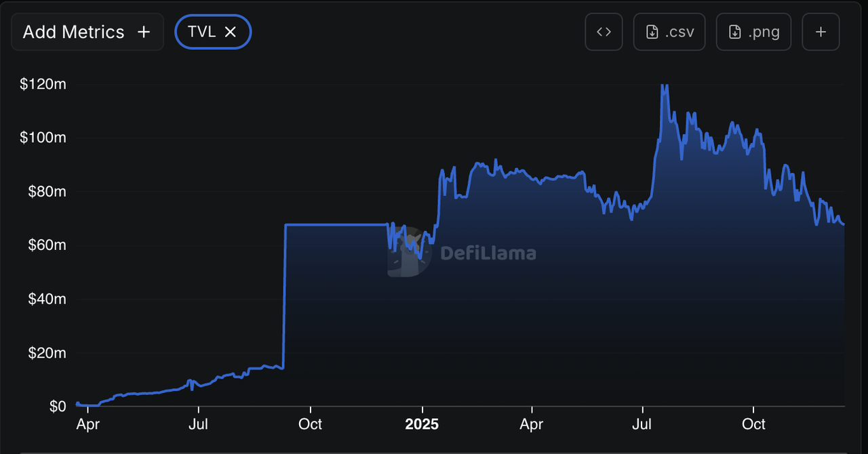Open the embed code angle-brackets button
This screenshot has width=868, height=454.
point(604,32)
